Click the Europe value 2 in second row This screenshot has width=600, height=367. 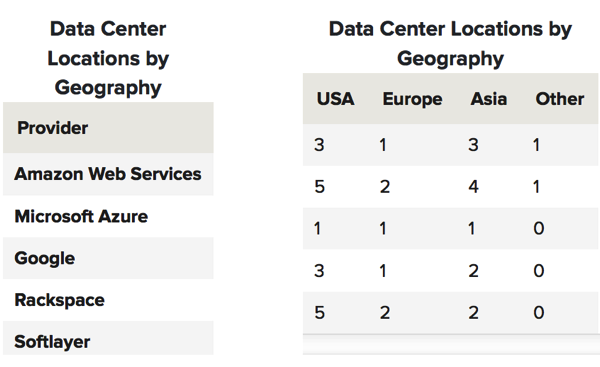click(385, 187)
